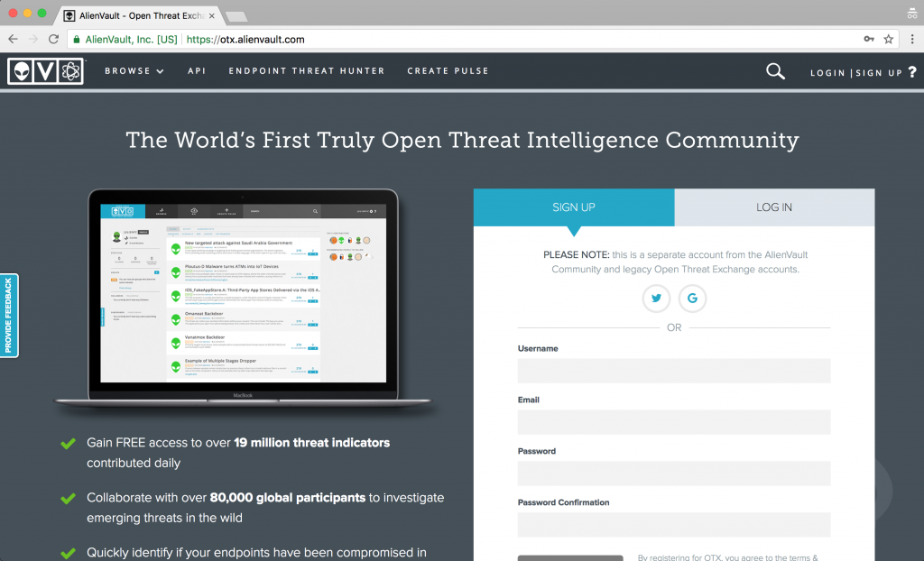
Task: Sign up with Twitter icon
Action: [656, 299]
